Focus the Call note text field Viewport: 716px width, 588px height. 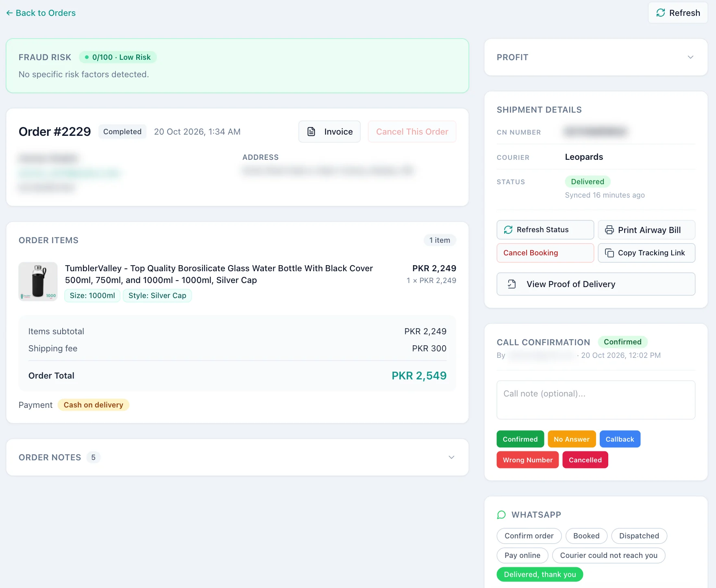tap(596, 400)
